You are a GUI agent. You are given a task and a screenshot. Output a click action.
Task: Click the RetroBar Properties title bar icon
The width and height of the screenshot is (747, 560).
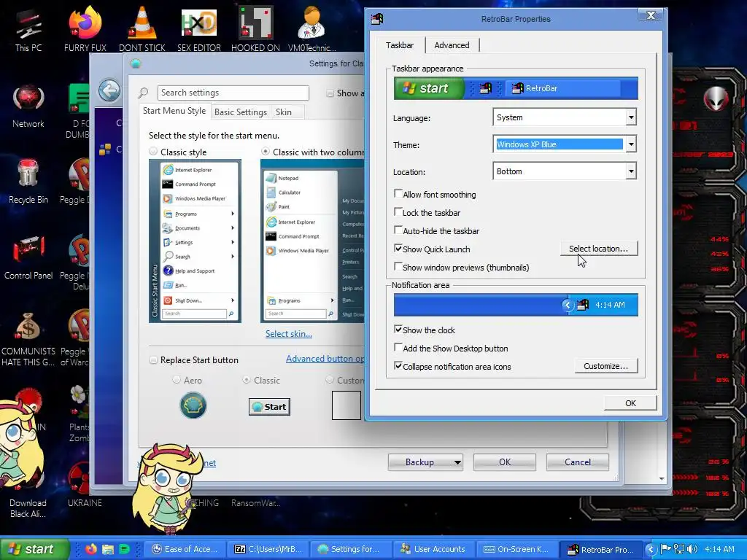377,19
